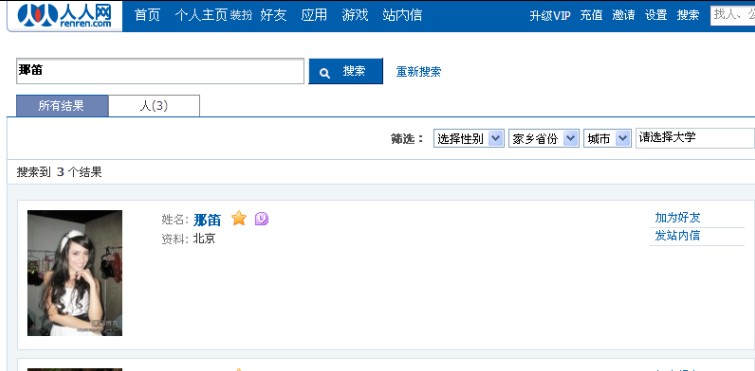Open the 应用 menu item
This screenshot has height=371, width=755.
point(314,15)
